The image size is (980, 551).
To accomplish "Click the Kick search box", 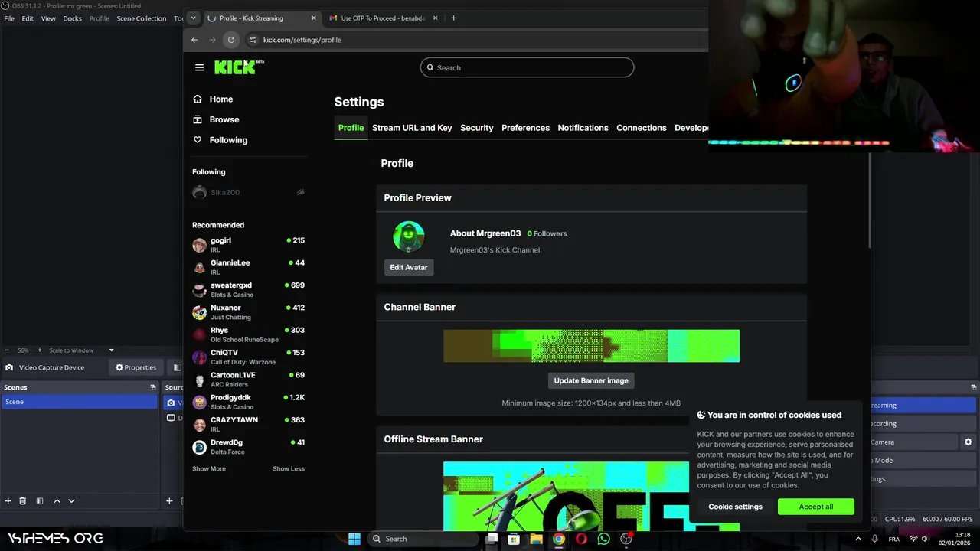I will point(527,67).
